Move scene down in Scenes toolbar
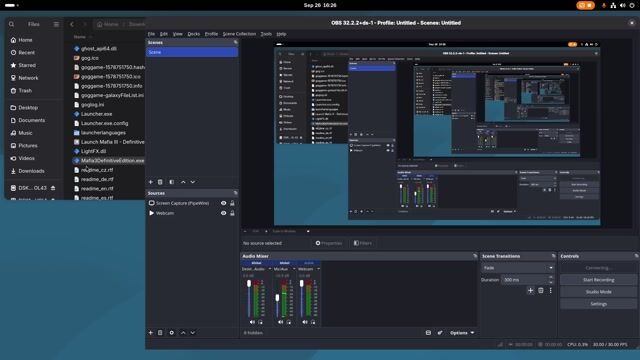This screenshot has height=360, width=640. pyautogui.click(x=193, y=182)
